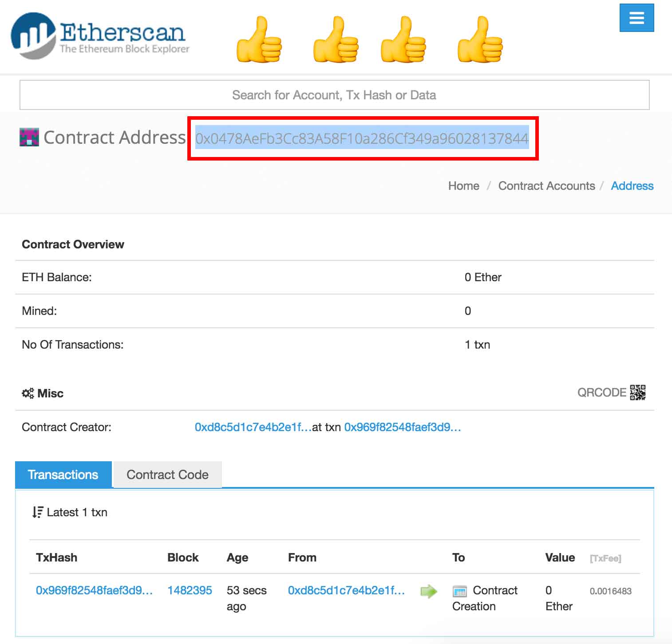Click the '0 Ether' ETH Balance value
672x644 pixels.
[x=483, y=277]
